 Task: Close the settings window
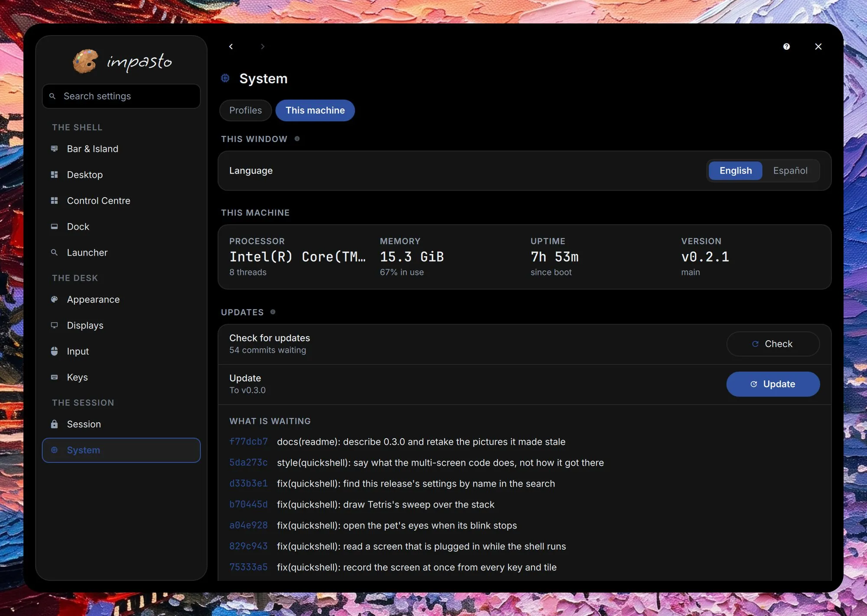point(818,46)
